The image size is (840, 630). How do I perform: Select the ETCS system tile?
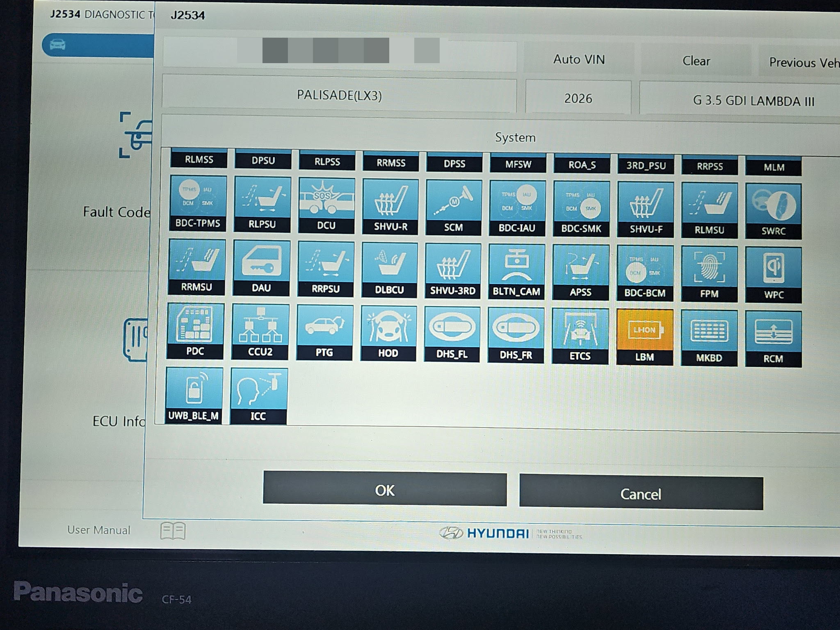[580, 336]
